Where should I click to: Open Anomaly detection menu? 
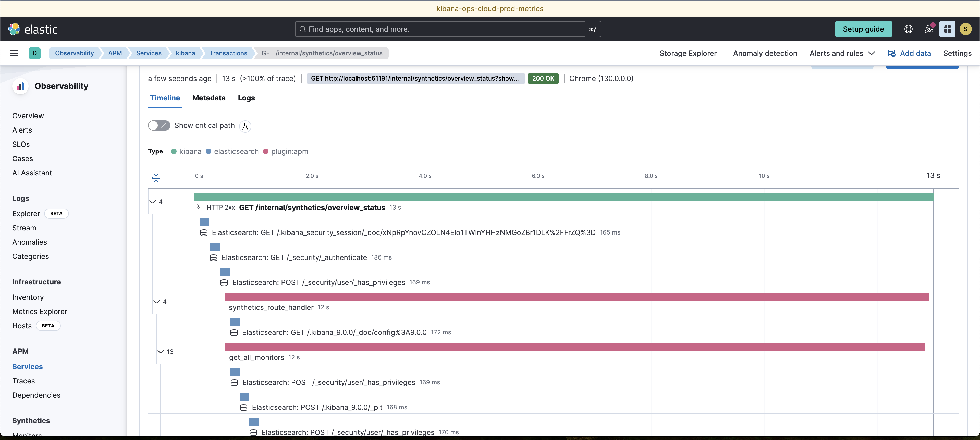pos(765,53)
